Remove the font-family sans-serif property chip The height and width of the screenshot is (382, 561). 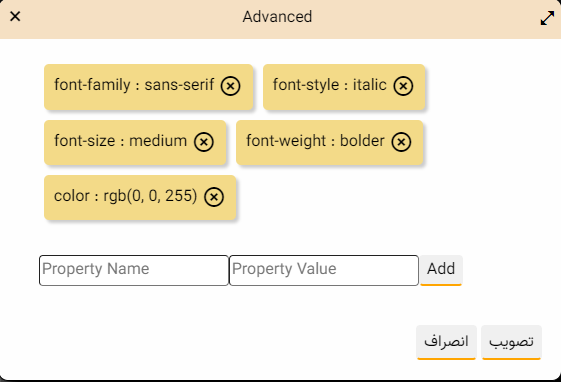[230, 86]
